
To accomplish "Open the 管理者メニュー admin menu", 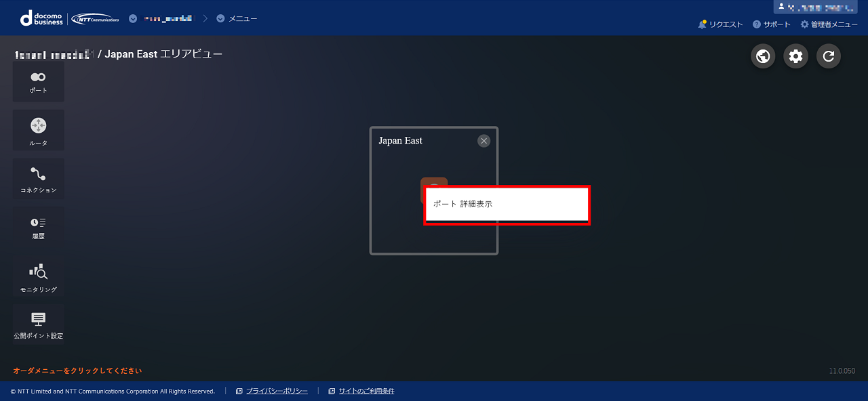I will tap(829, 24).
